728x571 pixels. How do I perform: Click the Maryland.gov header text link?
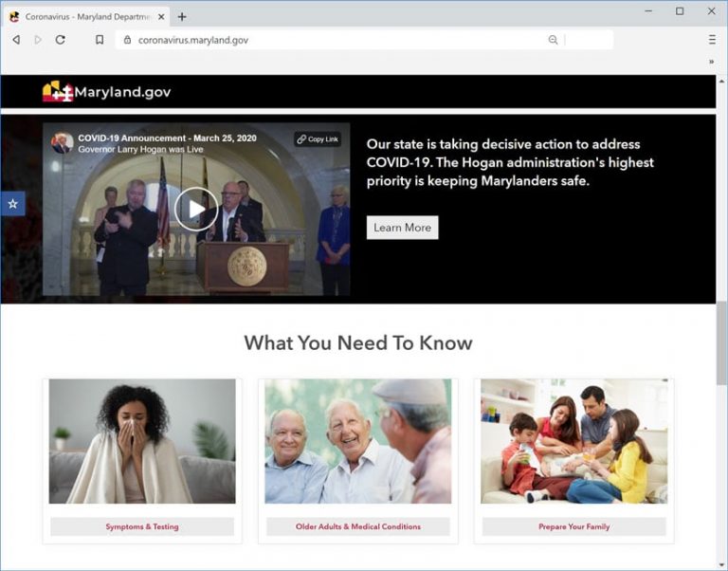pos(122,92)
